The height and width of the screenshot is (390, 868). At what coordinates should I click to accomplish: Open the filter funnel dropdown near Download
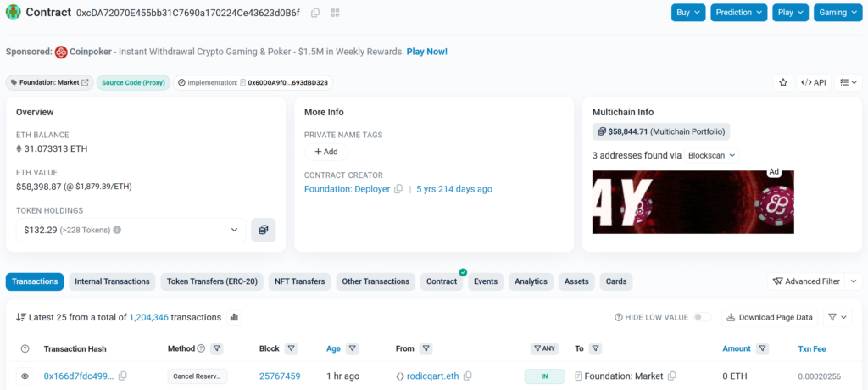pos(837,317)
